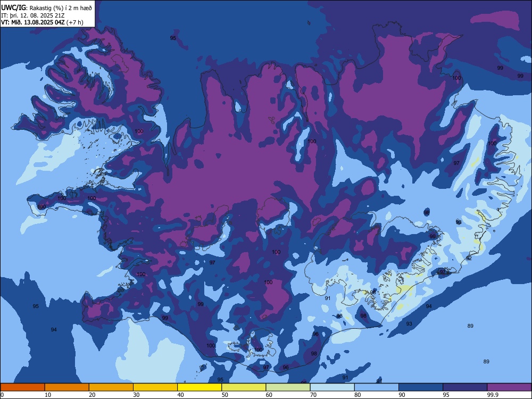This screenshot has width=532, height=399.
Task: Click the 30–40 golden legend swatch
Action: pyautogui.click(x=155, y=387)
